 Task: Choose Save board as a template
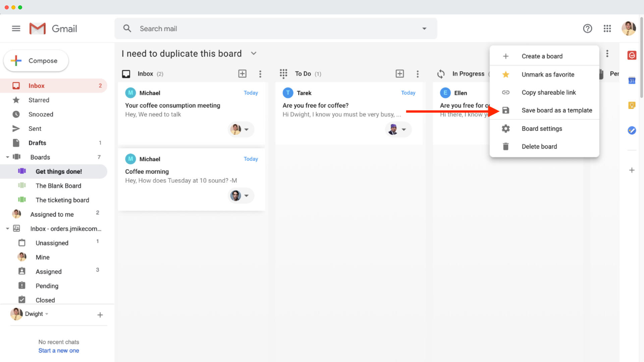[x=544, y=110]
